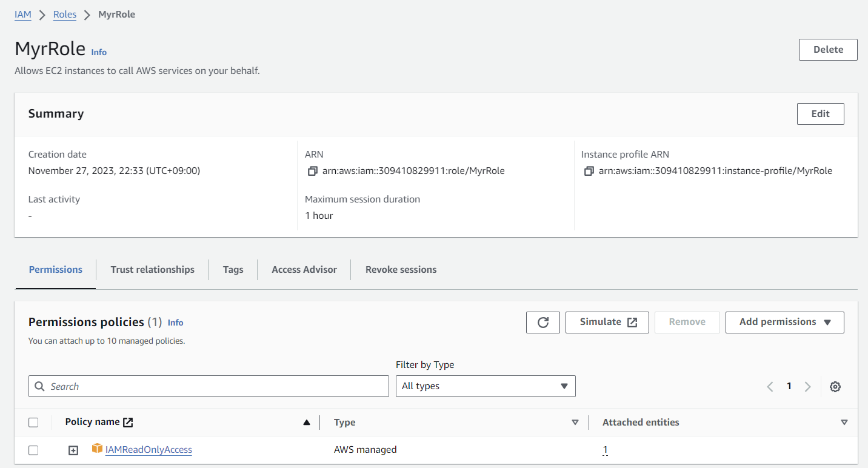Click the page number 1 indicator
This screenshot has width=868, height=468.
789,386
